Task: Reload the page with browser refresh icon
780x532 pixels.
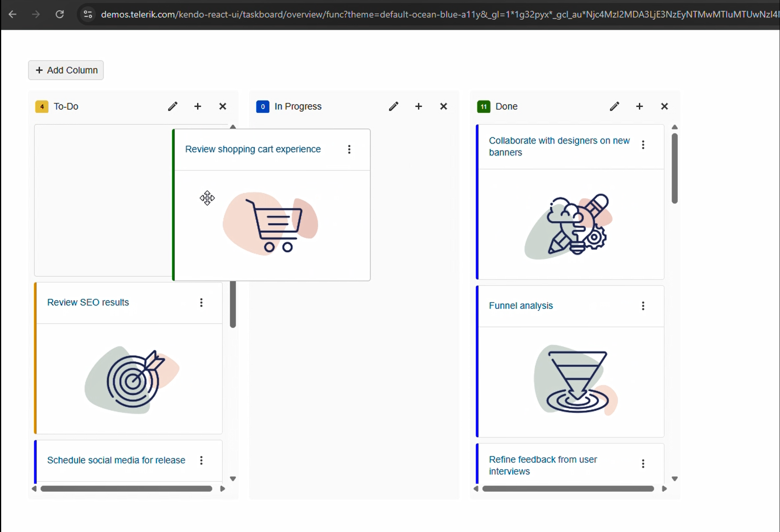Action: pyautogui.click(x=60, y=14)
